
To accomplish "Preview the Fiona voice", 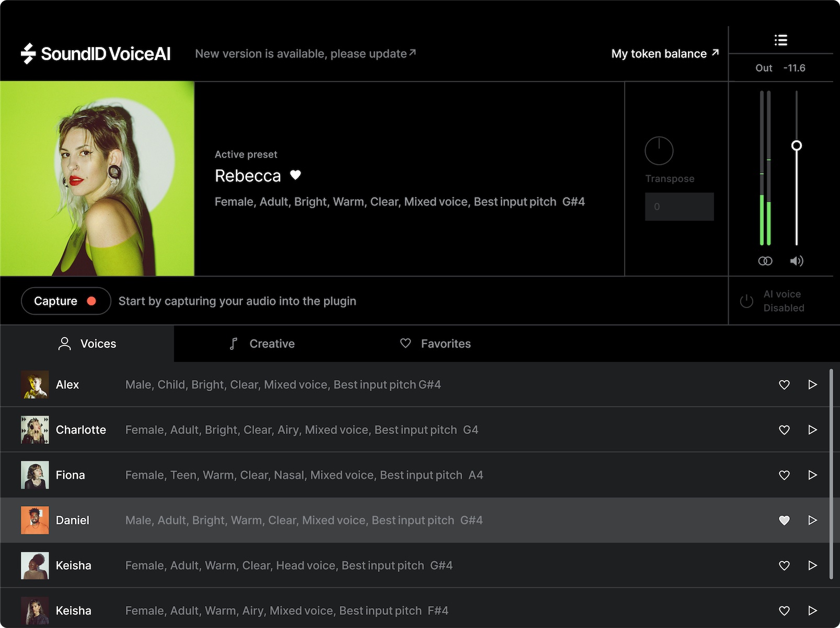I will click(x=812, y=475).
